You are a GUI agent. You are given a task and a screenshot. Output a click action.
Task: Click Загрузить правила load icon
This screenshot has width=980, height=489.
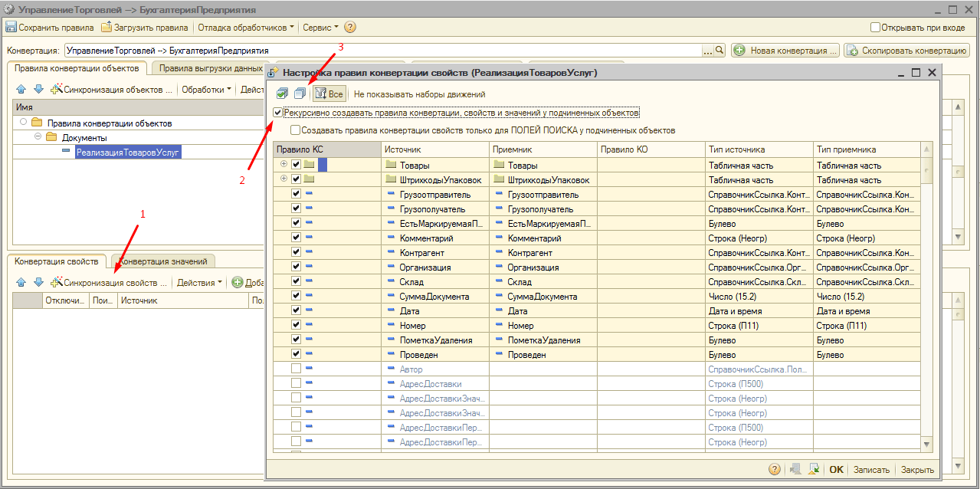pyautogui.click(x=107, y=27)
